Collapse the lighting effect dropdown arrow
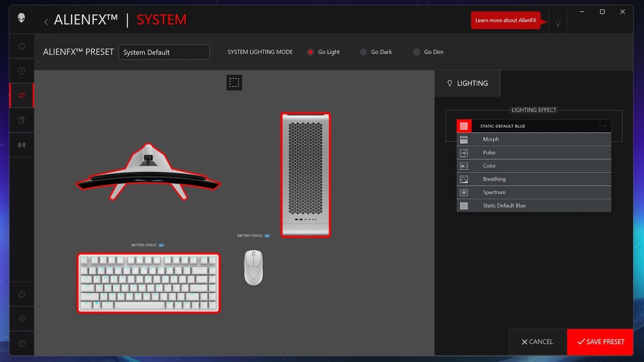Screen dimensions: 644x362 click(604, 126)
